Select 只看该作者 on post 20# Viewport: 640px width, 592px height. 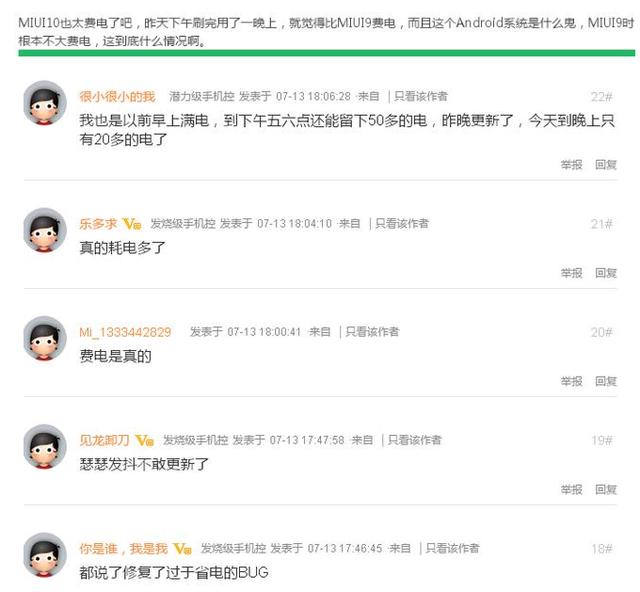pyautogui.click(x=372, y=332)
